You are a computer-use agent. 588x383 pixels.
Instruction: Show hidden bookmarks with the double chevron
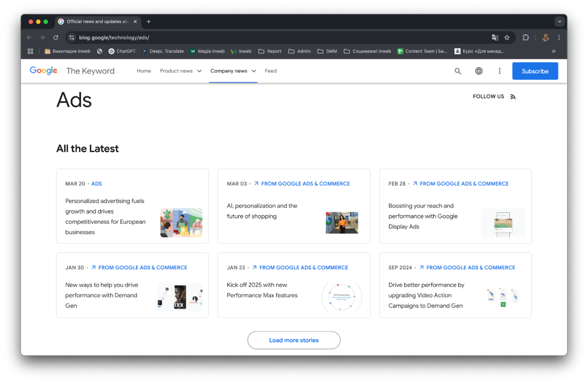point(553,51)
